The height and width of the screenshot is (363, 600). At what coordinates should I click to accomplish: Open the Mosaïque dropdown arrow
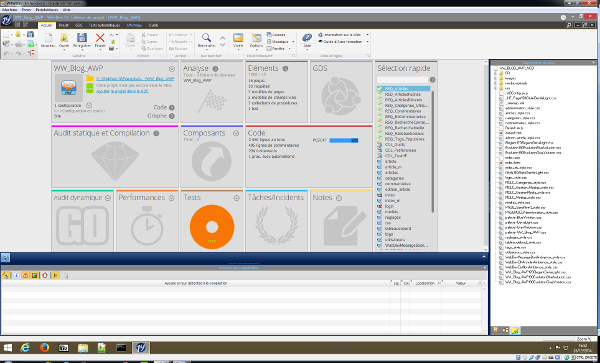(x=293, y=41)
